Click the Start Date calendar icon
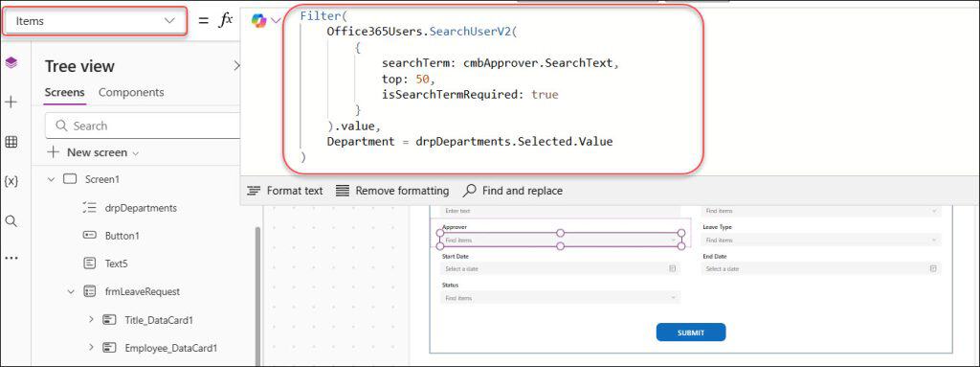 click(673, 268)
